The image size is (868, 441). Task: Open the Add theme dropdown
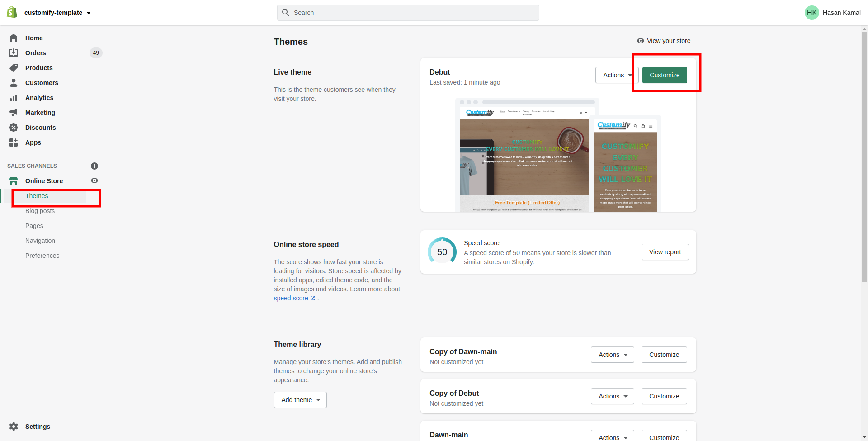tap(300, 400)
